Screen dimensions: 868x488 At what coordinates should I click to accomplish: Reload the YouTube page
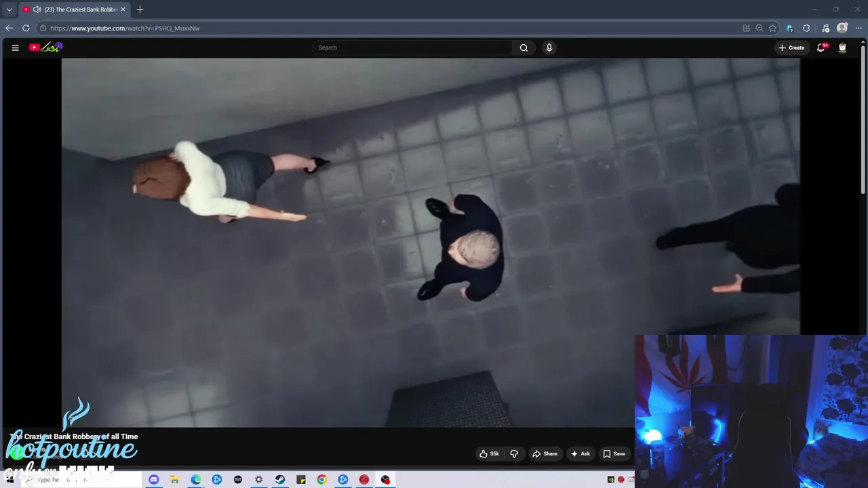coord(26,28)
